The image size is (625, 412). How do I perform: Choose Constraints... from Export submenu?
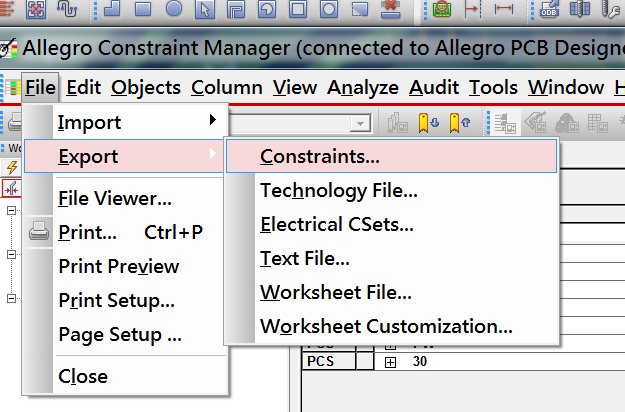(x=320, y=156)
